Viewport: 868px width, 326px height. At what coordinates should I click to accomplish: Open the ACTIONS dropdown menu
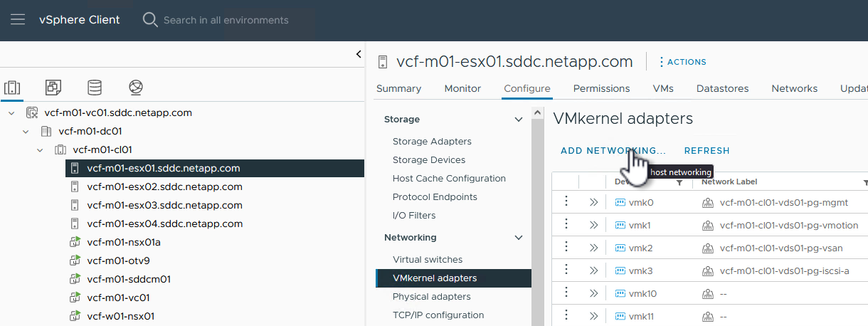(x=682, y=62)
